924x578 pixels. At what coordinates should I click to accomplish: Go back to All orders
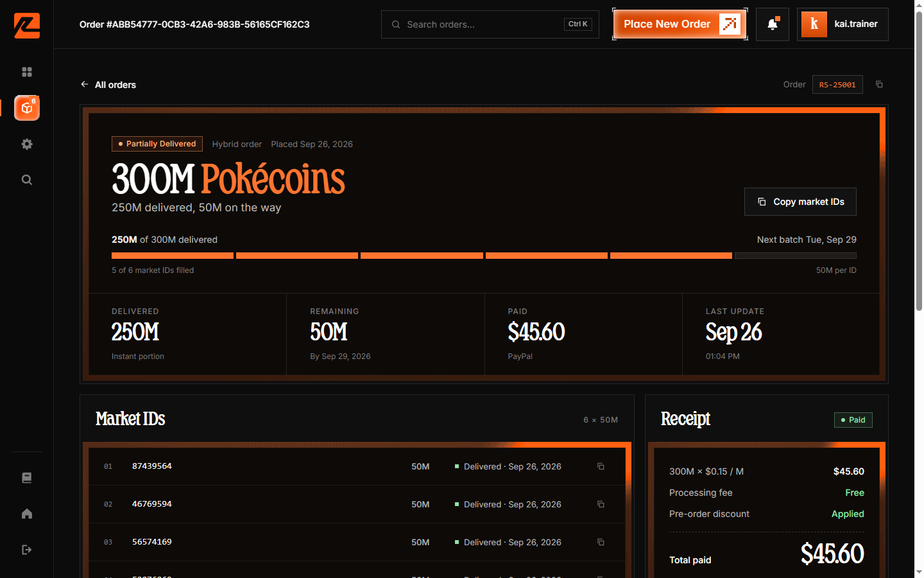[108, 85]
